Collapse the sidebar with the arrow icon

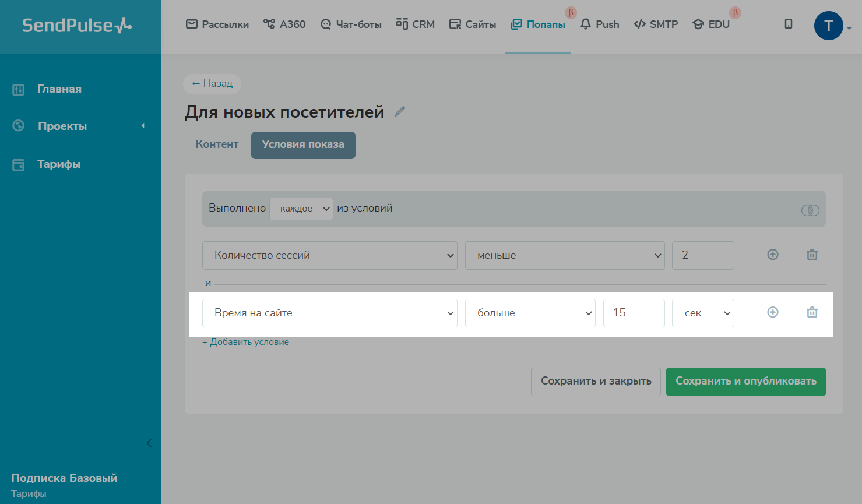149,443
